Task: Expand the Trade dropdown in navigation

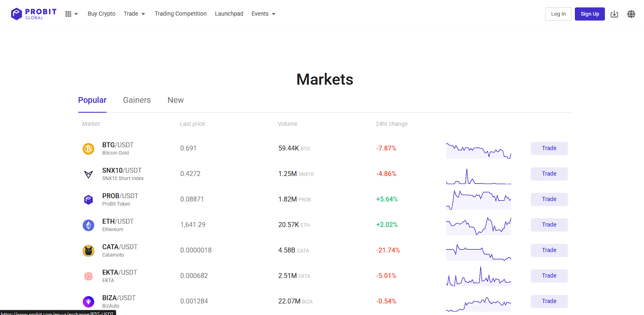Action: [135, 14]
